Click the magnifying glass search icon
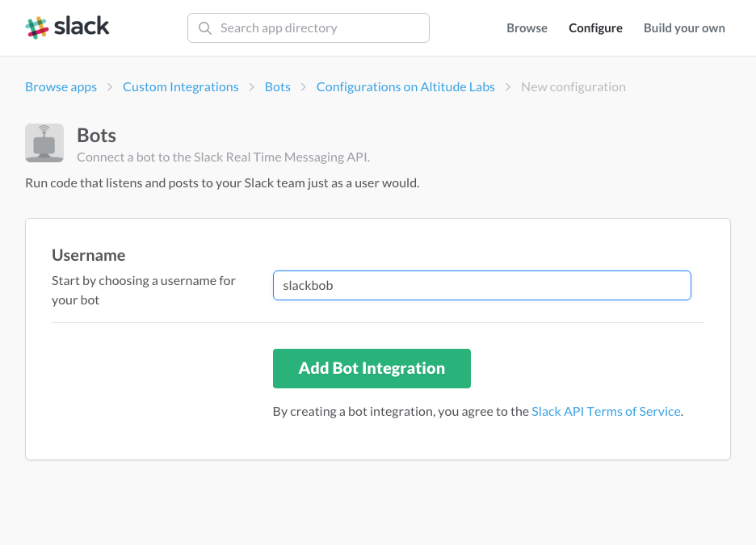The height and width of the screenshot is (545, 756). pos(205,28)
